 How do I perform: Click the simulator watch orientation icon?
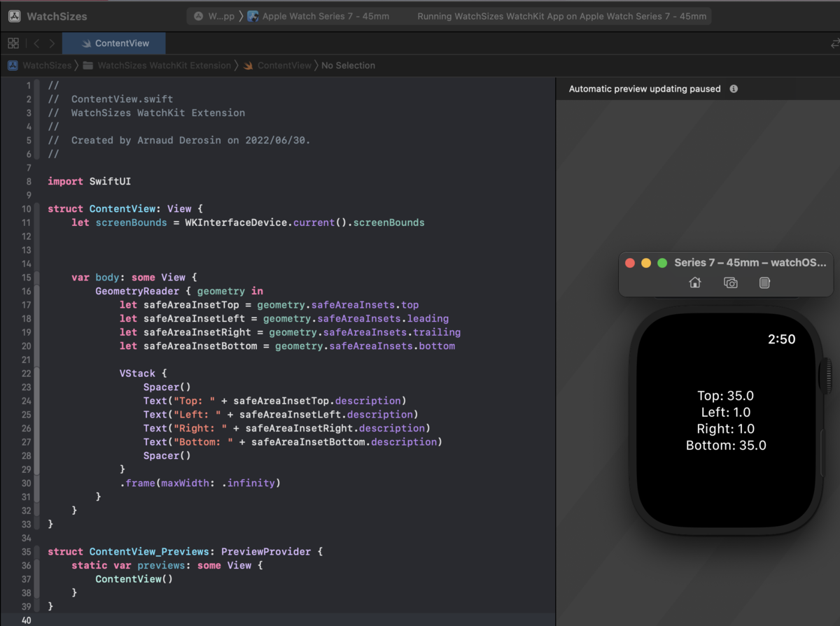pyautogui.click(x=765, y=283)
